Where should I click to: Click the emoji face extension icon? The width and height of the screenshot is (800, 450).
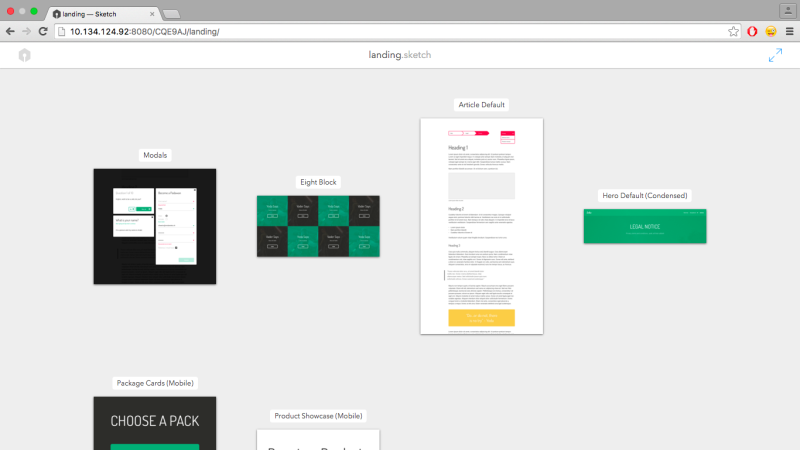pyautogui.click(x=771, y=32)
